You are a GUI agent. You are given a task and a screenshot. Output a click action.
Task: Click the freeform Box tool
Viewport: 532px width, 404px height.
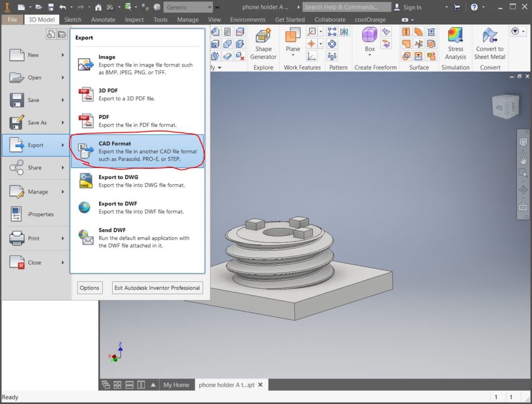369,35
